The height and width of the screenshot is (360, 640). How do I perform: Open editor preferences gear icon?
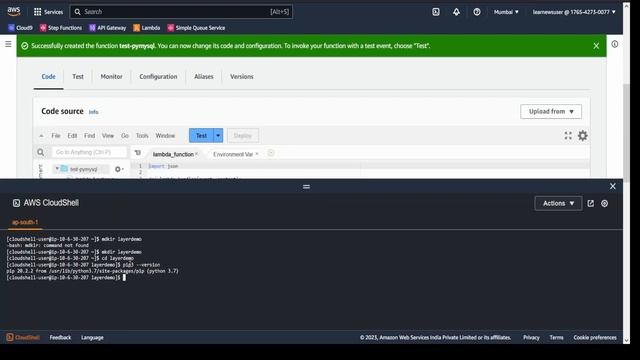click(583, 136)
